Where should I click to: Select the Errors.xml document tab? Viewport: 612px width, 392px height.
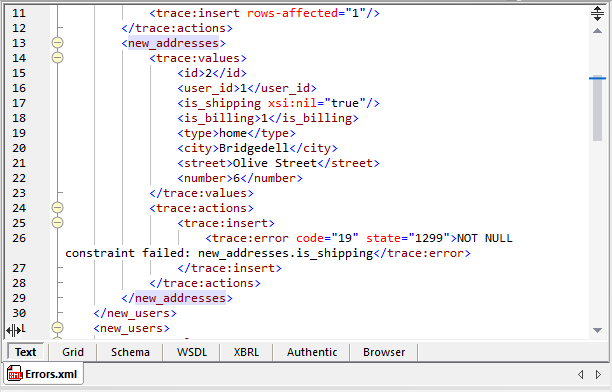(43, 374)
